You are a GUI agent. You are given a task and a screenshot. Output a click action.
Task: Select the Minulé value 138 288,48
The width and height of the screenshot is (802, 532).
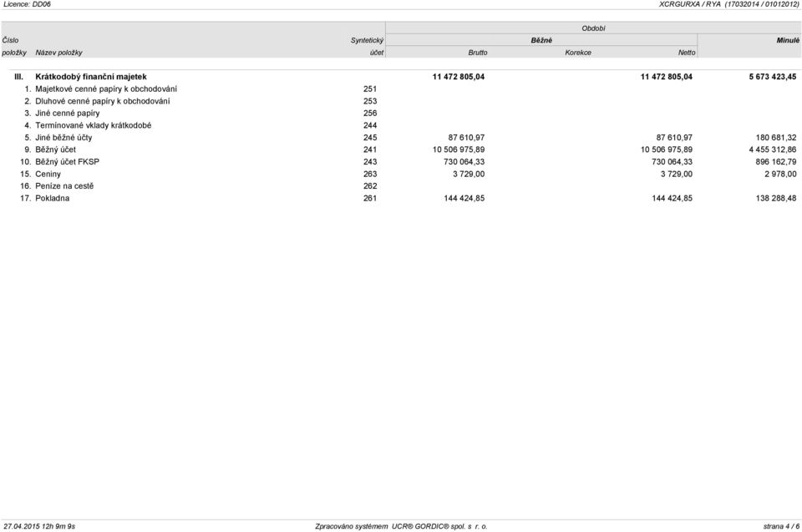pos(776,198)
